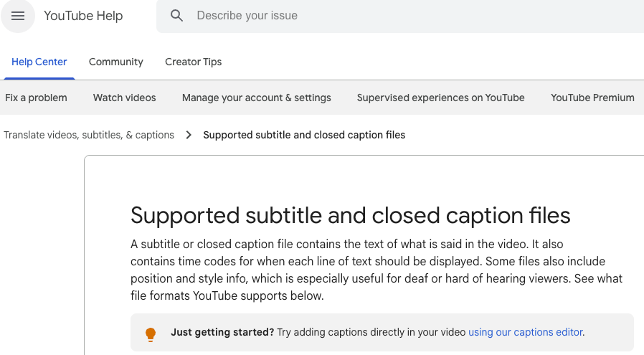The height and width of the screenshot is (355, 644).
Task: Open 'Manage your account & settings' menu
Action: [257, 98]
